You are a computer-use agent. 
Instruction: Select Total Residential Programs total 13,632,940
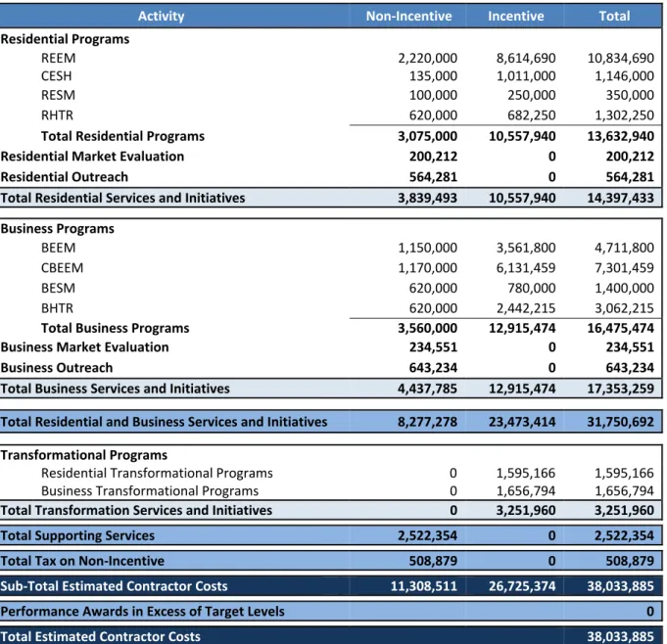621,136
